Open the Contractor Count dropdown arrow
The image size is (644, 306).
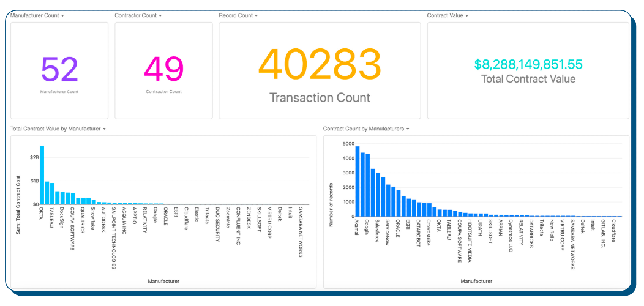tap(160, 16)
